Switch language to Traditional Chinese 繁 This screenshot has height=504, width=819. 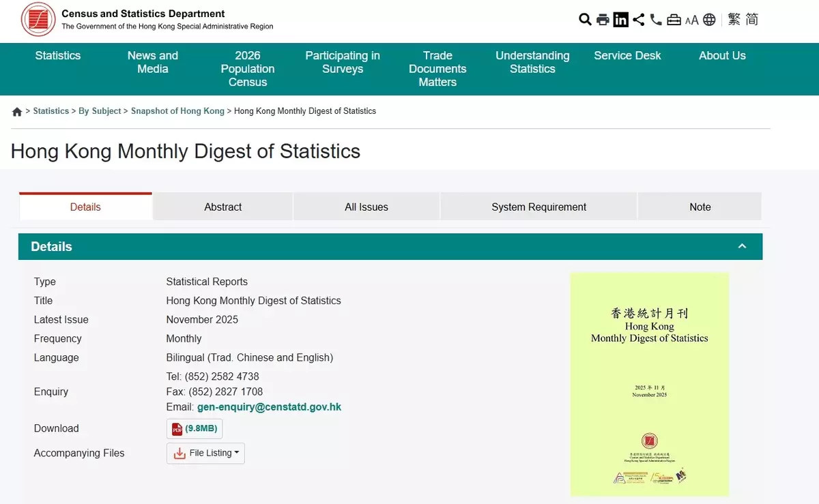734,20
